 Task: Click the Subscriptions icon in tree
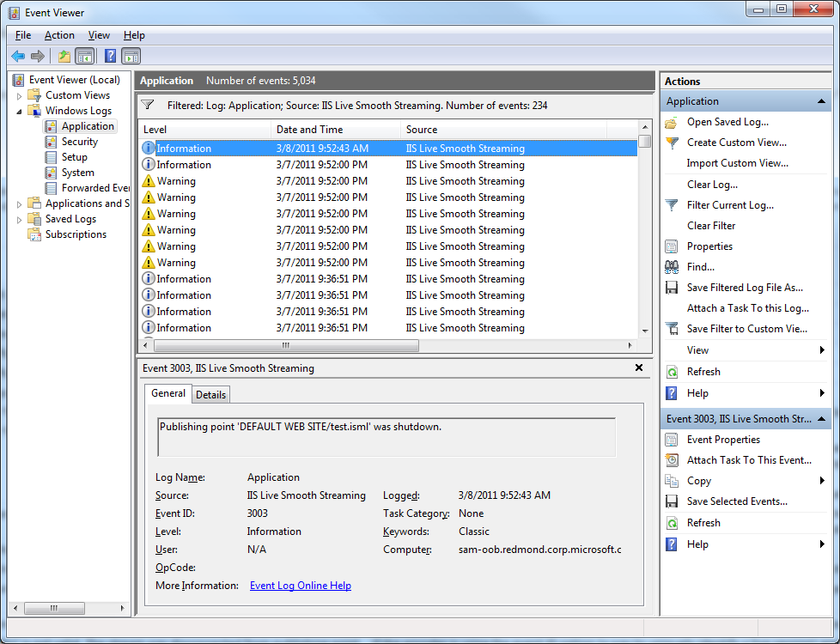(x=35, y=234)
